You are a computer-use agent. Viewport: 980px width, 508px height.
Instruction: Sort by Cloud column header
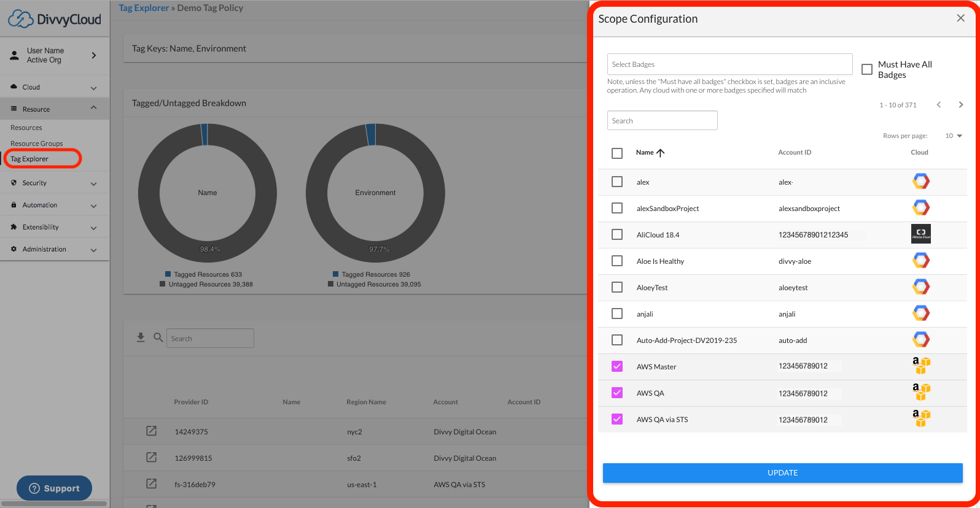(x=919, y=152)
